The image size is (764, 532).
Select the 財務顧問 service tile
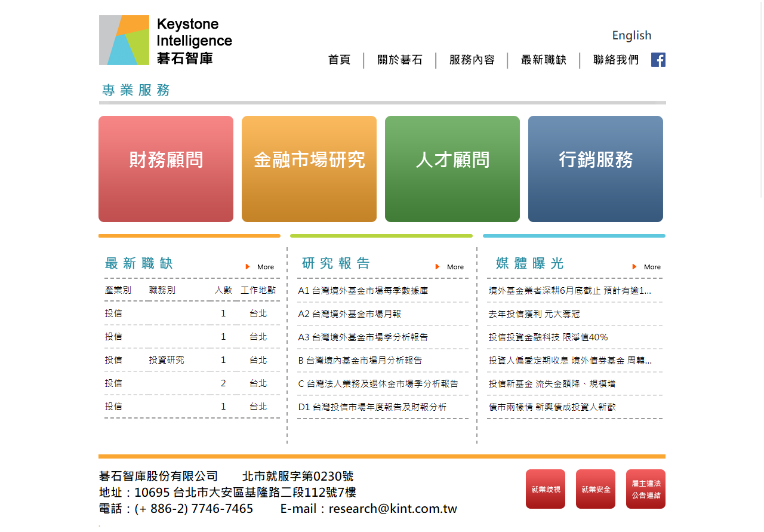166,169
